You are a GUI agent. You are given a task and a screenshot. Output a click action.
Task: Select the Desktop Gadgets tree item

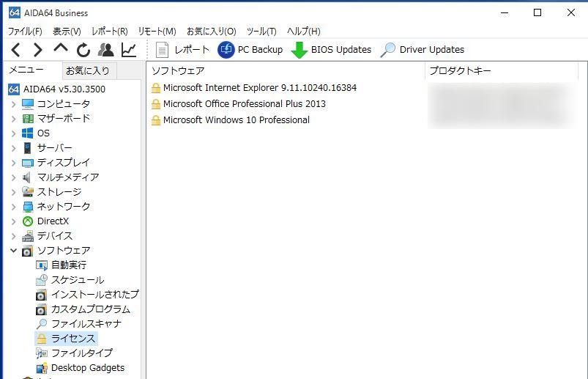point(88,368)
